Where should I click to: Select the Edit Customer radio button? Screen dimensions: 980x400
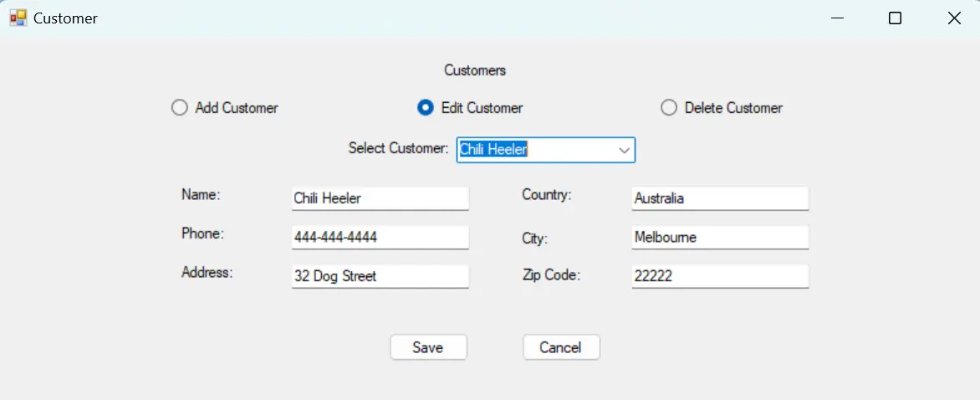pos(470,108)
